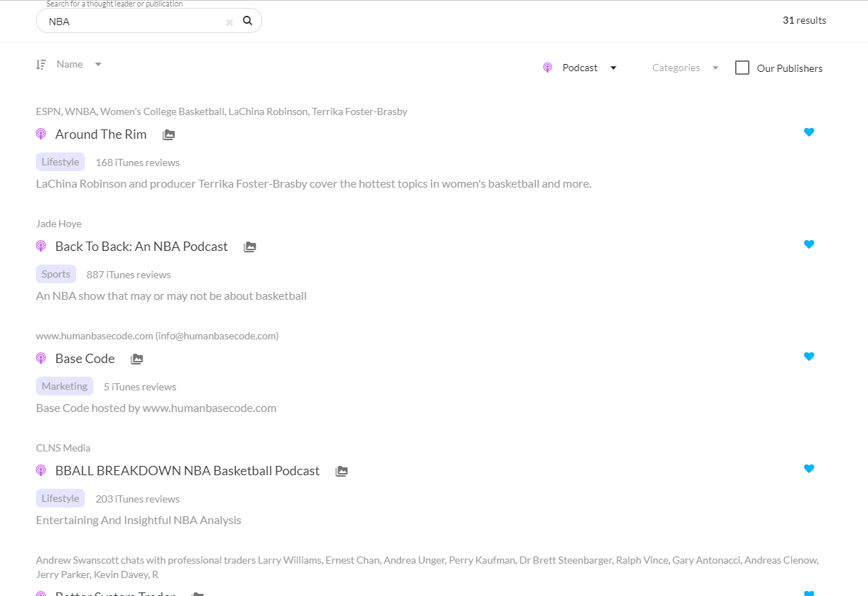
Task: Open BBALL BREAKDOWN NBA Basketball Podcast
Action: pos(188,471)
